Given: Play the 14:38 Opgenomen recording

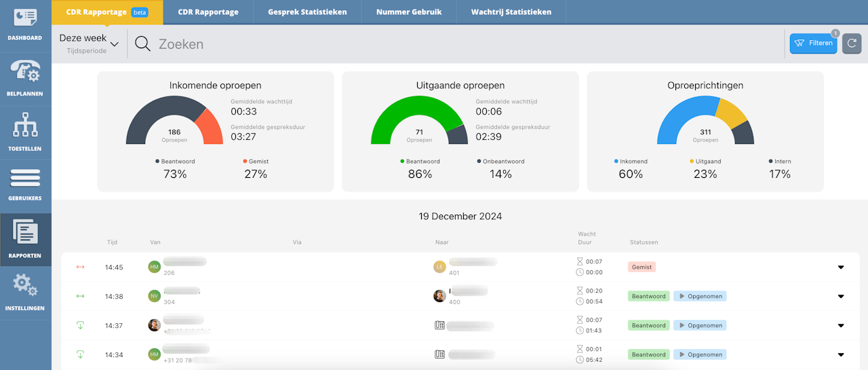Looking at the screenshot, I should point(699,297).
